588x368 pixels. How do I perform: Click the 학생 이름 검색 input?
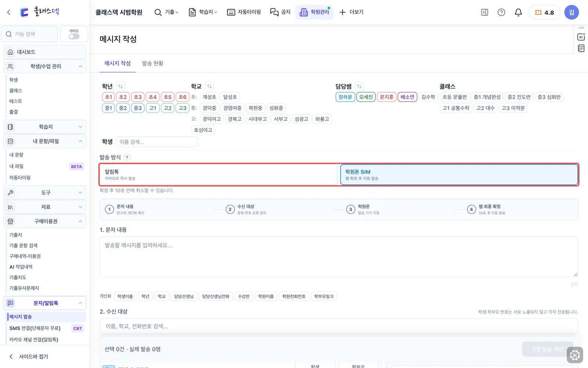pyautogui.click(x=157, y=142)
